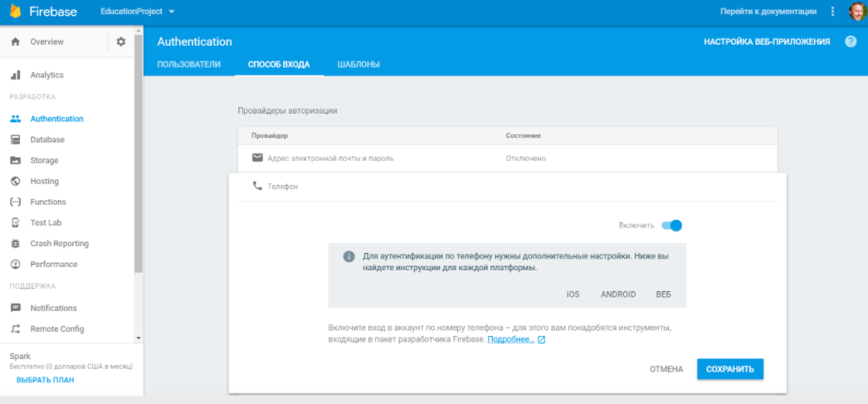Click Настройка веб-приложения button

pos(767,41)
